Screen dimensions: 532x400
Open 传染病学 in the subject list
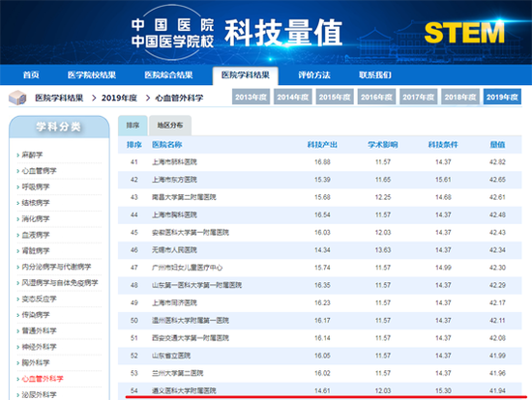point(36,315)
